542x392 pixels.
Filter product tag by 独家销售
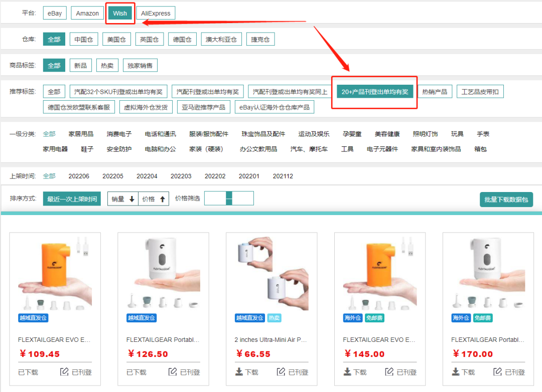coord(140,65)
